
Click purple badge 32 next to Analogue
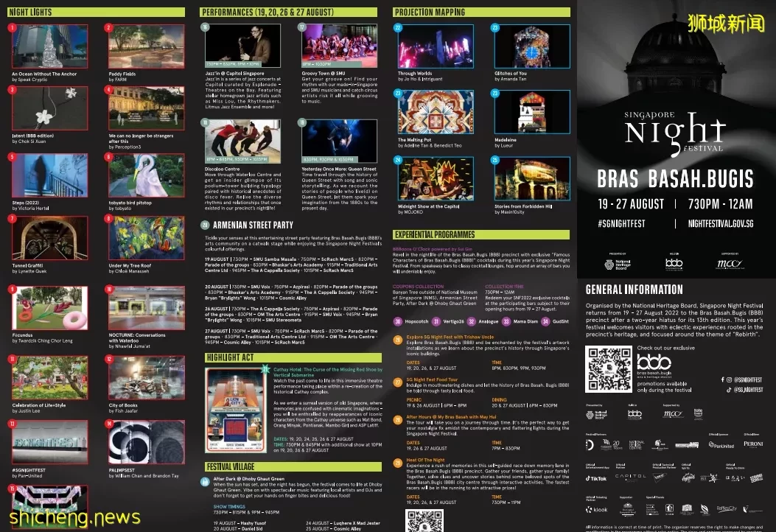click(471, 322)
